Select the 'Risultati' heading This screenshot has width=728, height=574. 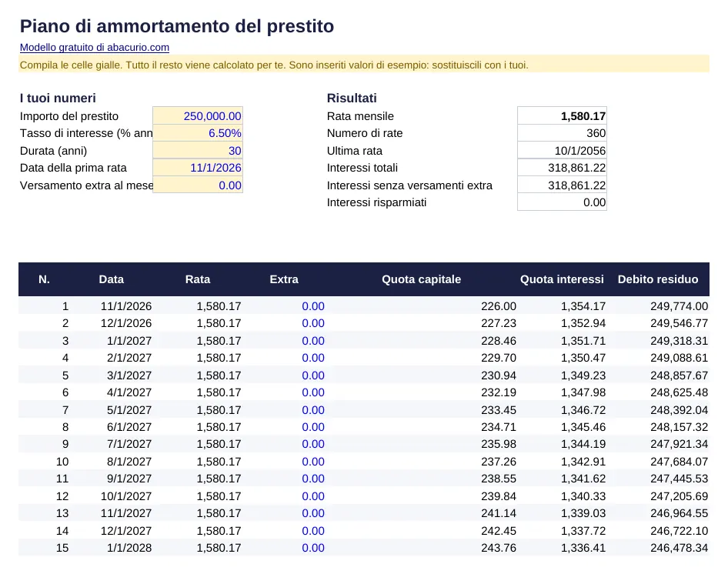(x=352, y=98)
